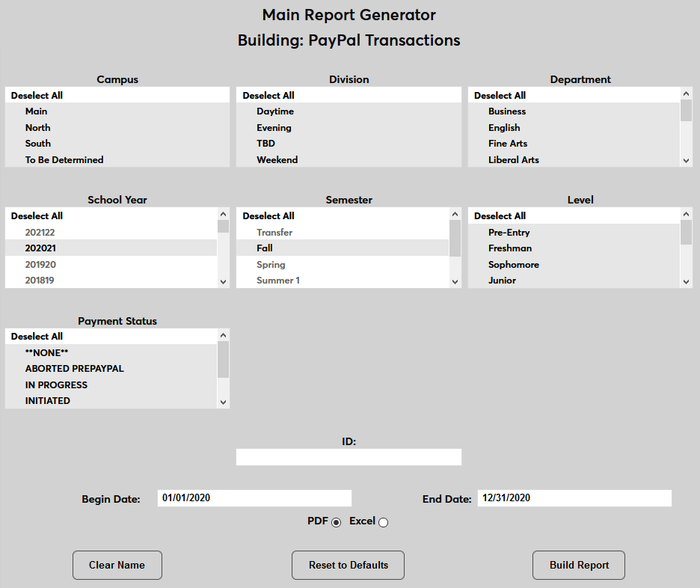
Task: Select the Junior level
Action: (x=574, y=280)
